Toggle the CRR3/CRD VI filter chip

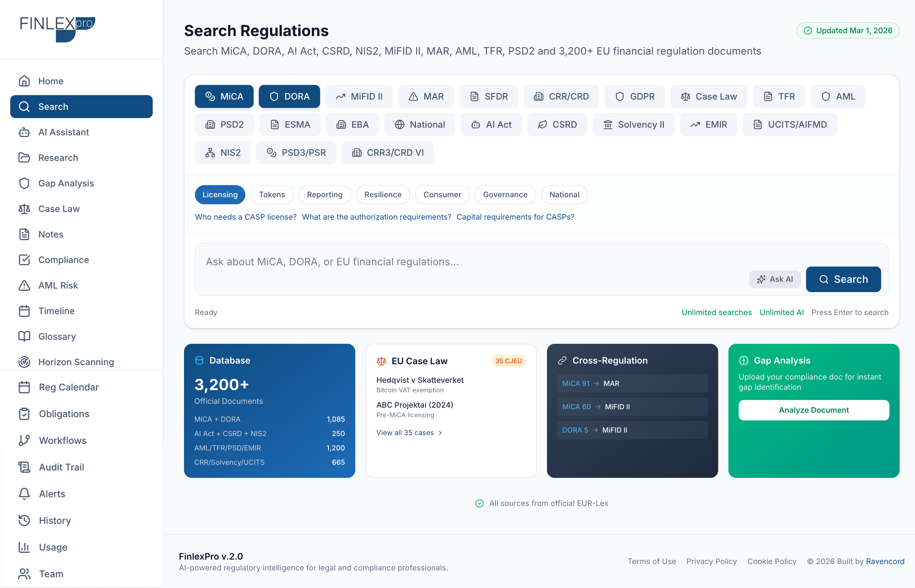[x=388, y=152]
